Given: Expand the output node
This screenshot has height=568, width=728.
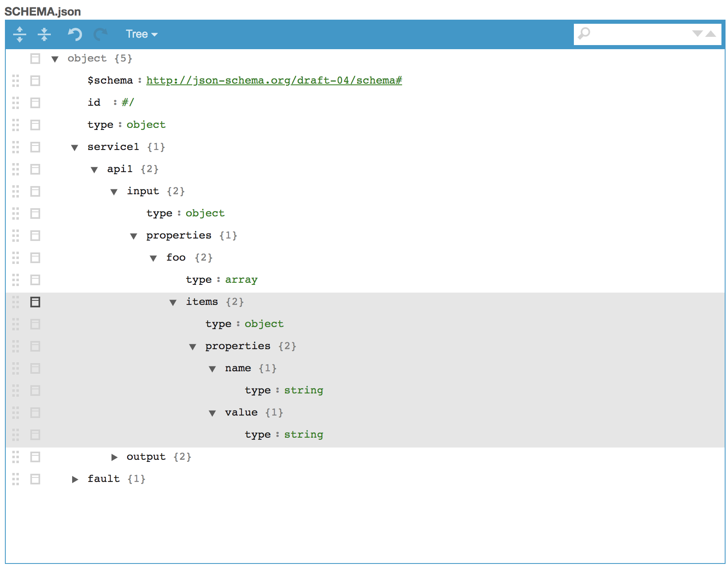Looking at the screenshot, I should pyautogui.click(x=114, y=457).
